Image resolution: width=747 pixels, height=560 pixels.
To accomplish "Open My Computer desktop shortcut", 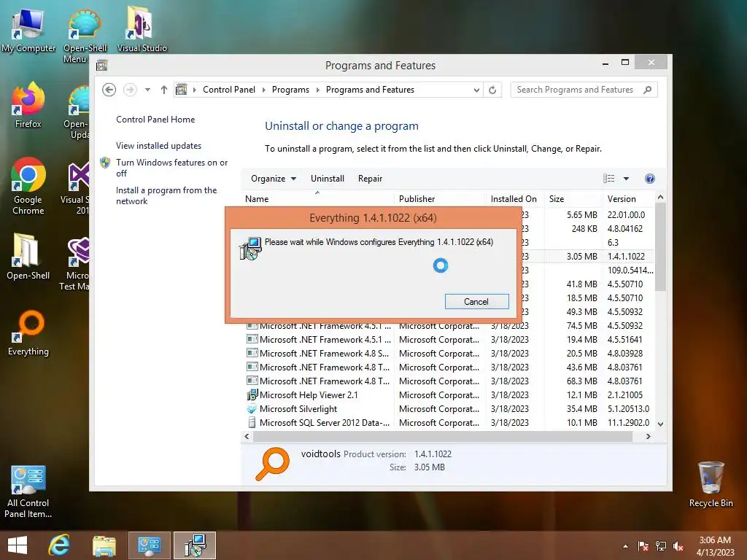I will pos(28,31).
